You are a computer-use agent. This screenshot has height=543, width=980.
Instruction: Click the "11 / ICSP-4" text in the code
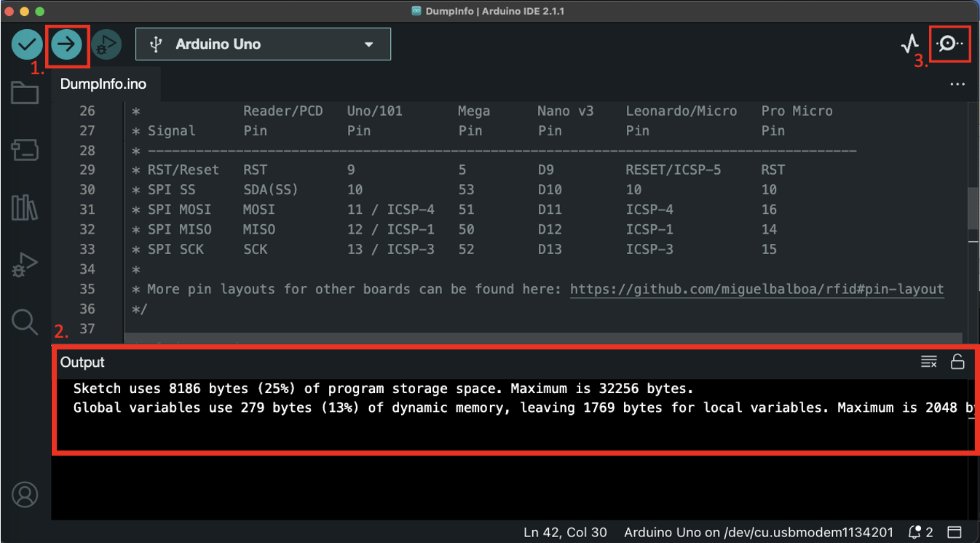pos(391,210)
